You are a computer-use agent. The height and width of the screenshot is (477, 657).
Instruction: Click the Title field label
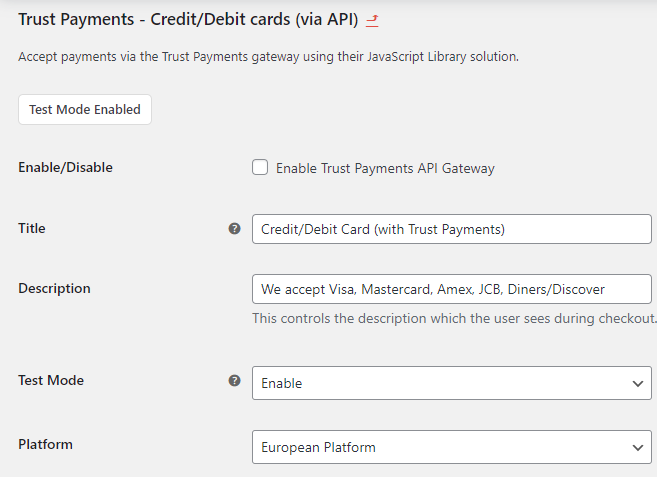coord(32,228)
